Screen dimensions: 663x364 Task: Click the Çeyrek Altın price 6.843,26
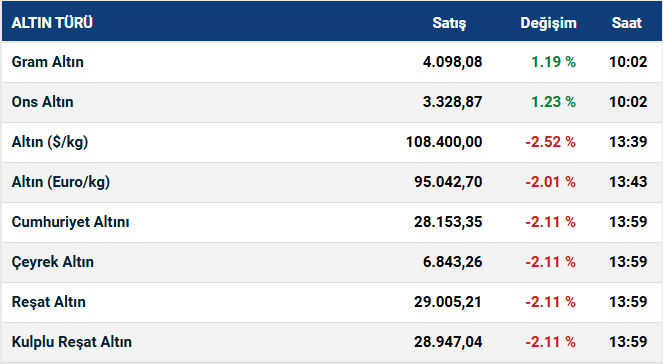pos(452,262)
